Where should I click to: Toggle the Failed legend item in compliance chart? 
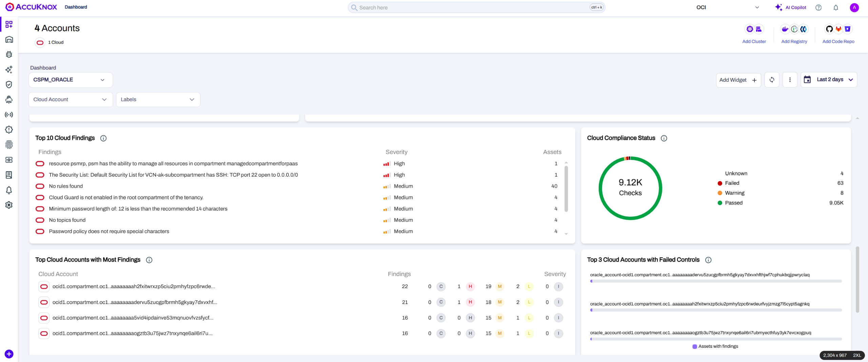[x=732, y=183]
